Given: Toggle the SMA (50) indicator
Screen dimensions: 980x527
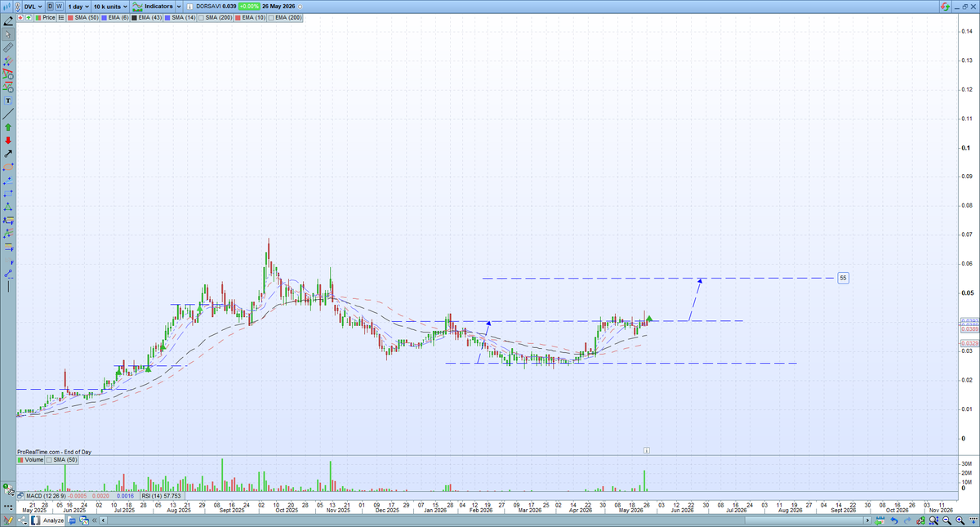Looking at the screenshot, I should [x=82, y=17].
